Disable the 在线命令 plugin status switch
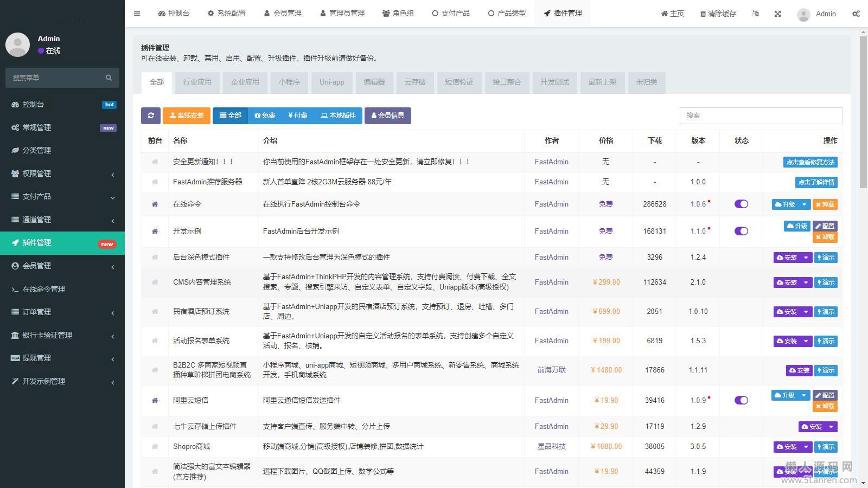 pos(741,204)
